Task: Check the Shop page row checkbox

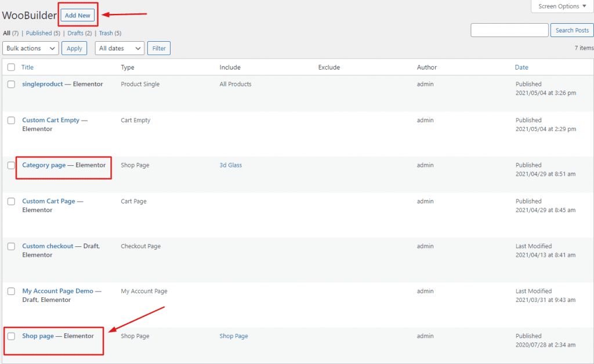Action: coord(10,336)
